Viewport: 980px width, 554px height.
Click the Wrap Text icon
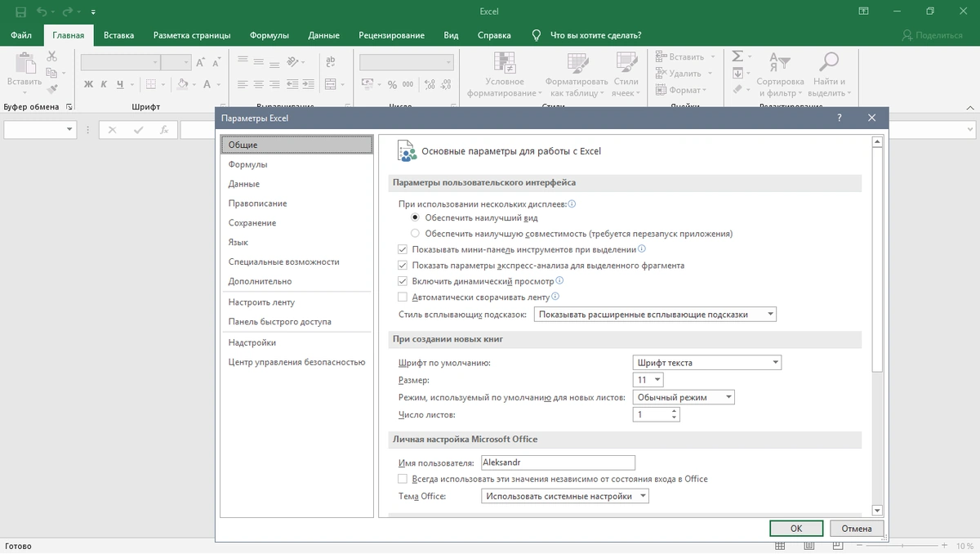click(x=331, y=62)
